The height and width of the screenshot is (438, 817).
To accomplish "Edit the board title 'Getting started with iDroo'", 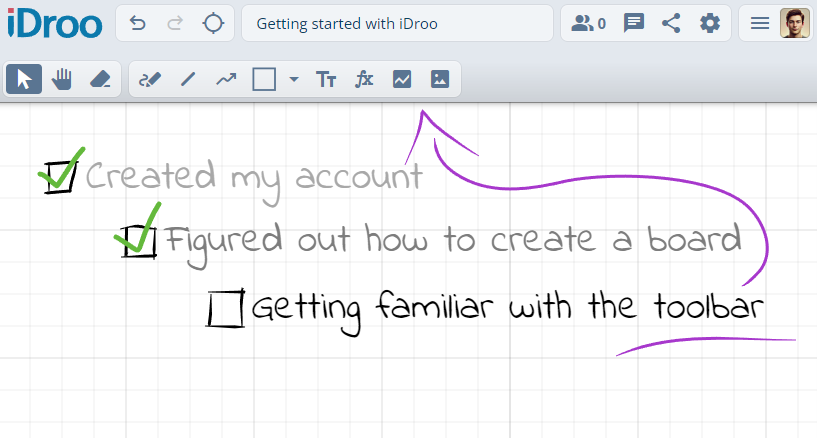I will [x=397, y=23].
